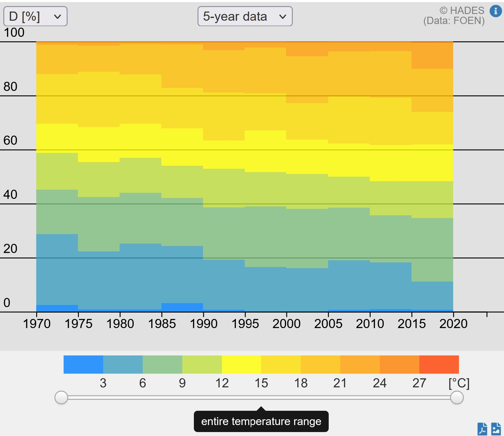Click the bright blue 1985–1990 bar segment
This screenshot has width=504, height=436.
pyautogui.click(x=182, y=307)
